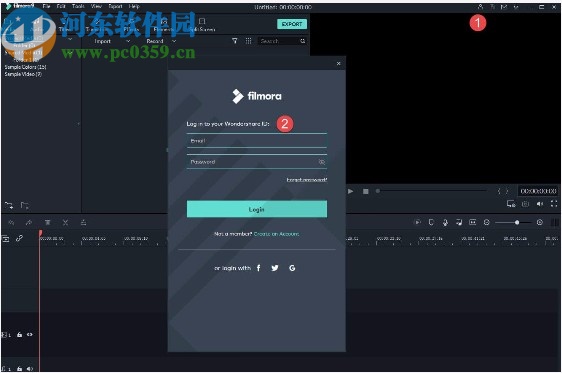Click the voiceover microphone icon
562x373 pixels.
(x=445, y=223)
